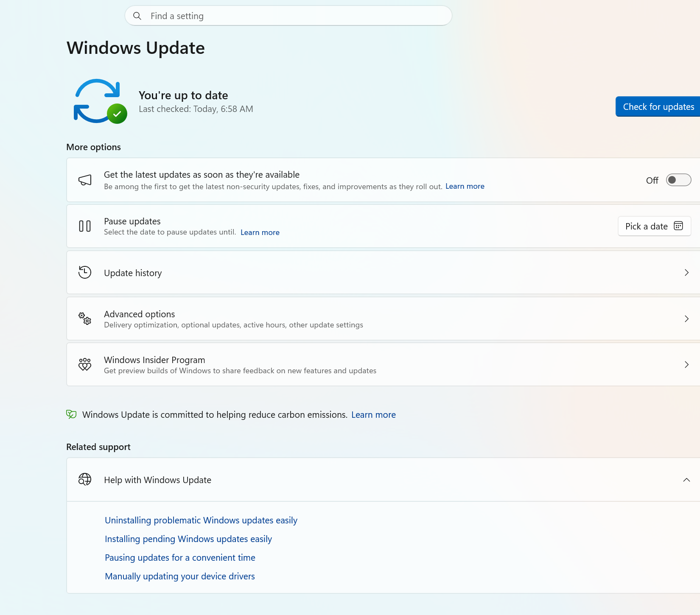
Task: Open the Pick a date dropdown
Action: pos(654,226)
